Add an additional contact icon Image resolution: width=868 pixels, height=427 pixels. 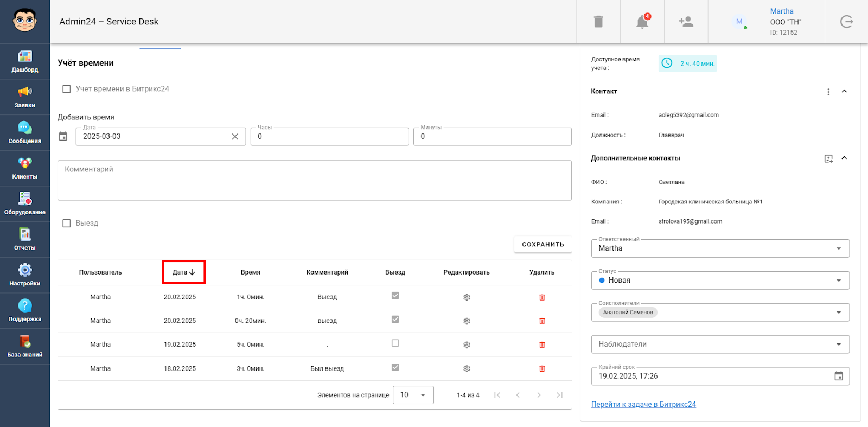[828, 158]
